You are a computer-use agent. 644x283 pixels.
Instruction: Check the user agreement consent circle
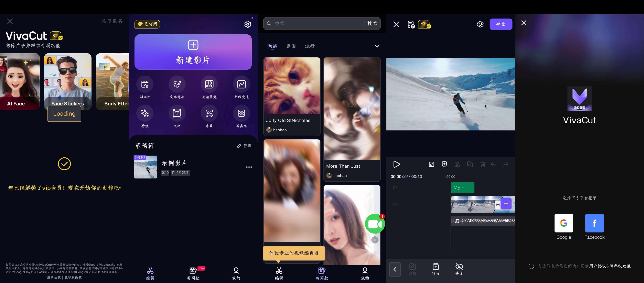point(531,266)
